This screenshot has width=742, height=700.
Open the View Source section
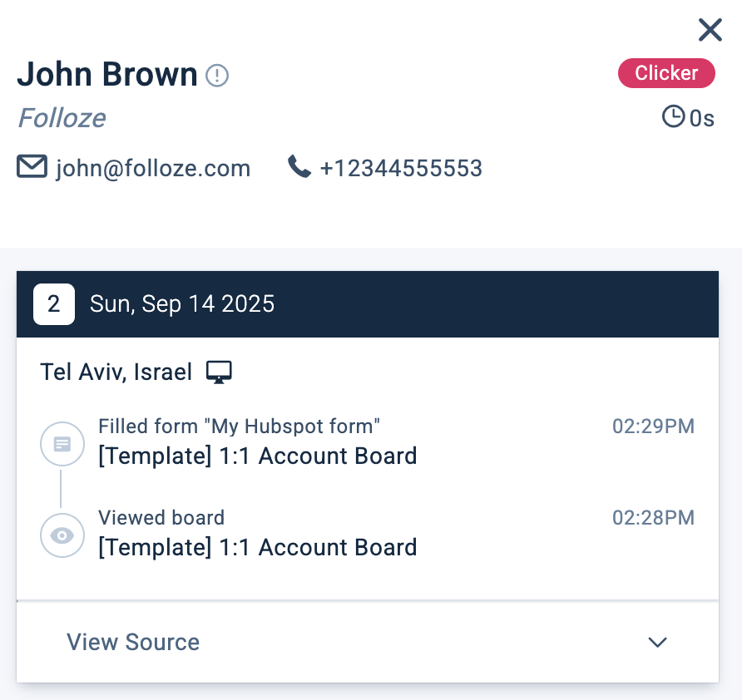(x=133, y=642)
